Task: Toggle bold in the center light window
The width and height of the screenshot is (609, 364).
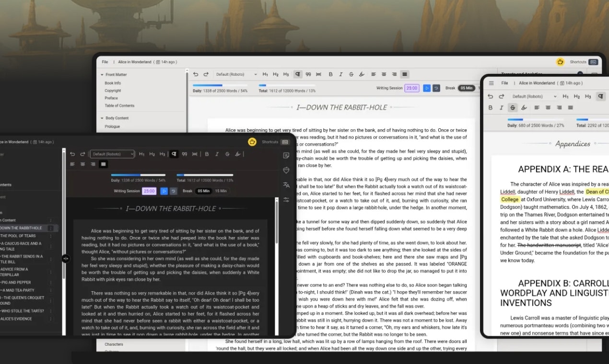Action: coord(330,74)
